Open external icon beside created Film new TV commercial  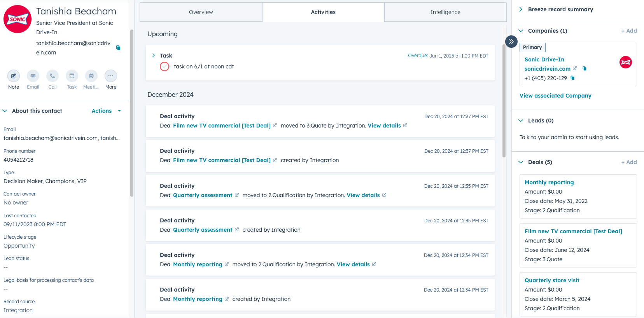[275, 160]
